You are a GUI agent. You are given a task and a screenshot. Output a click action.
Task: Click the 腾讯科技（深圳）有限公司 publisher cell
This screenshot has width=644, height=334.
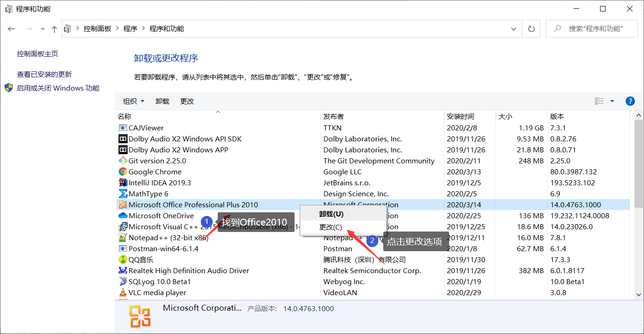coord(365,259)
